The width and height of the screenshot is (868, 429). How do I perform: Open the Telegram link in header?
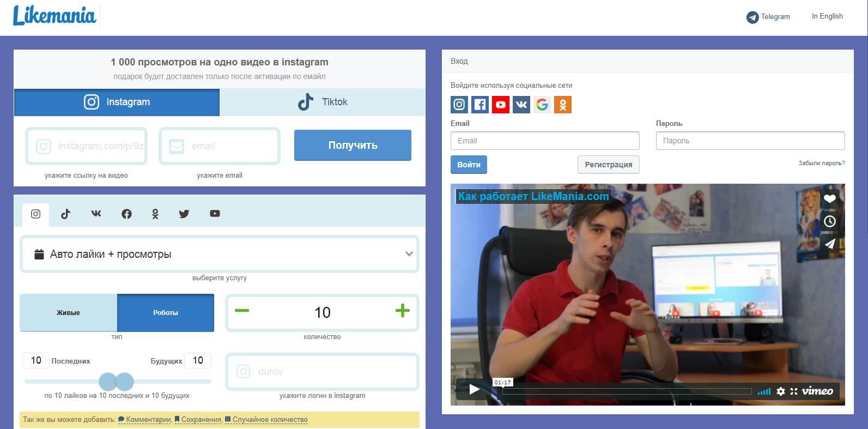pyautogui.click(x=768, y=17)
